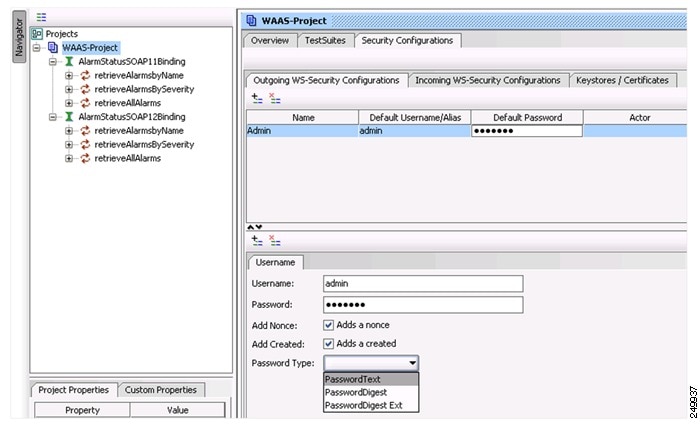Remove the selected WSS entry
This screenshot has height=429, width=700.
275,241
